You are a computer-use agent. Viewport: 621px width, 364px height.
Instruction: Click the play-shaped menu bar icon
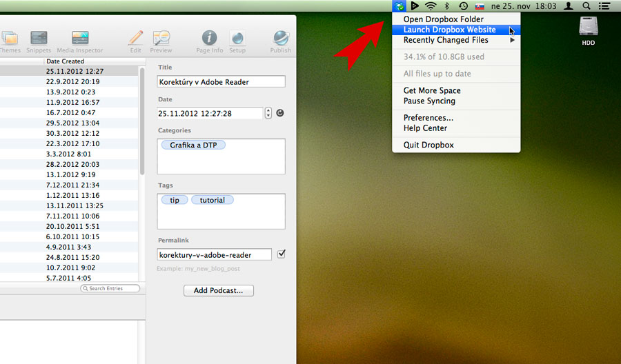[x=415, y=6]
